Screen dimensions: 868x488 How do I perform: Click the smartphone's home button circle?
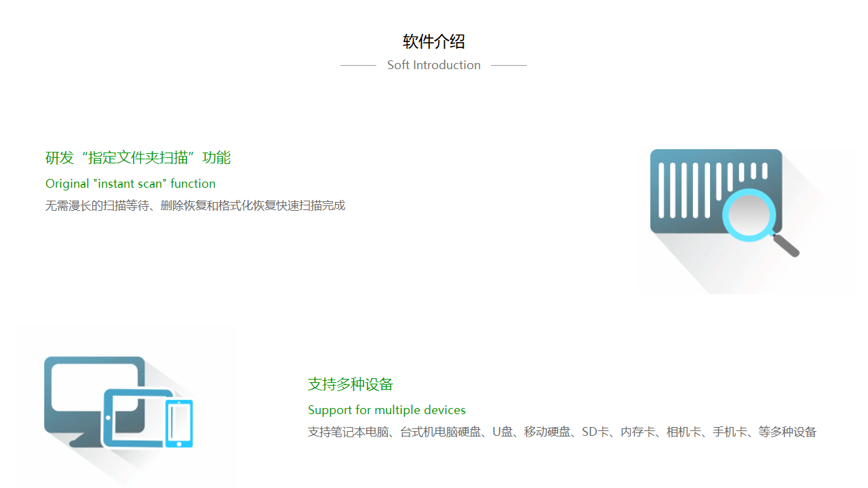click(x=179, y=445)
